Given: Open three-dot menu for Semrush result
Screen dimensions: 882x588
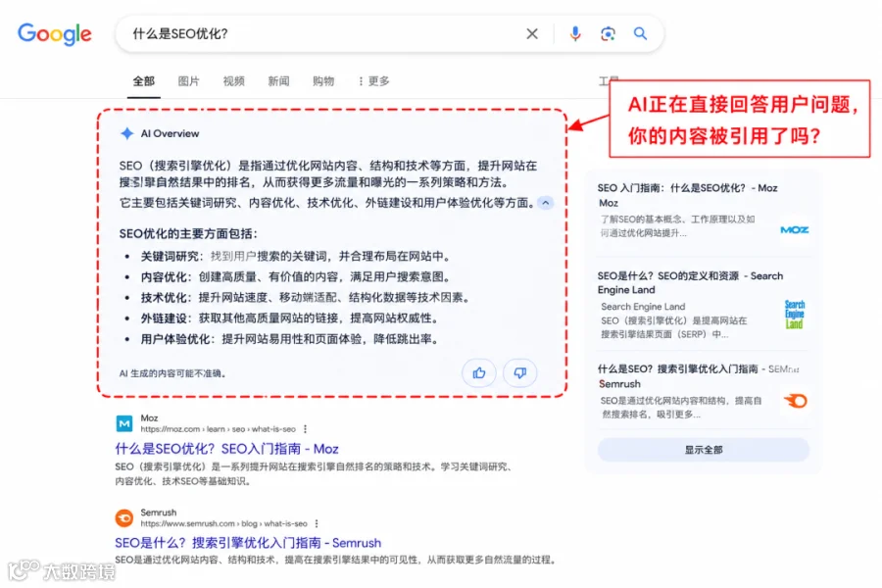Looking at the screenshot, I should [317, 523].
